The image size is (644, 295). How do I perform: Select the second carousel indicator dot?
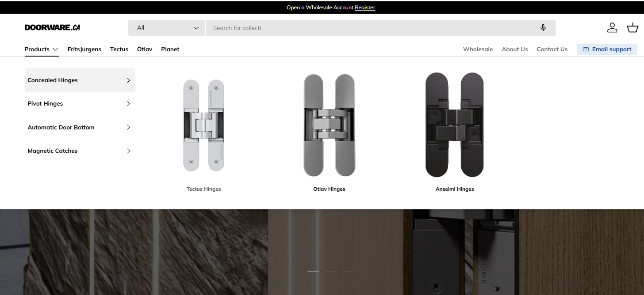[331, 271]
